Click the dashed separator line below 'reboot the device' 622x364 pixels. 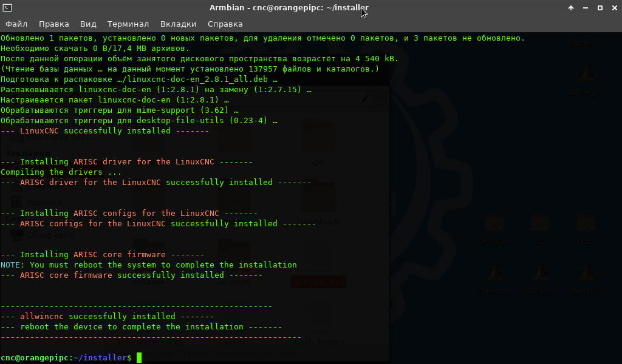tap(151, 337)
